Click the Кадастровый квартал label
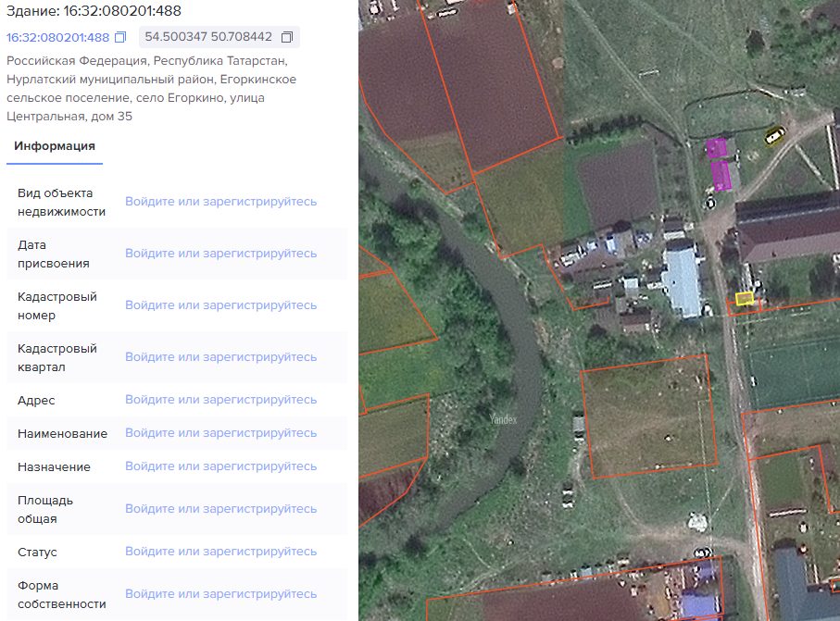Image resolution: width=840 pixels, height=621 pixels. pyautogui.click(x=57, y=358)
